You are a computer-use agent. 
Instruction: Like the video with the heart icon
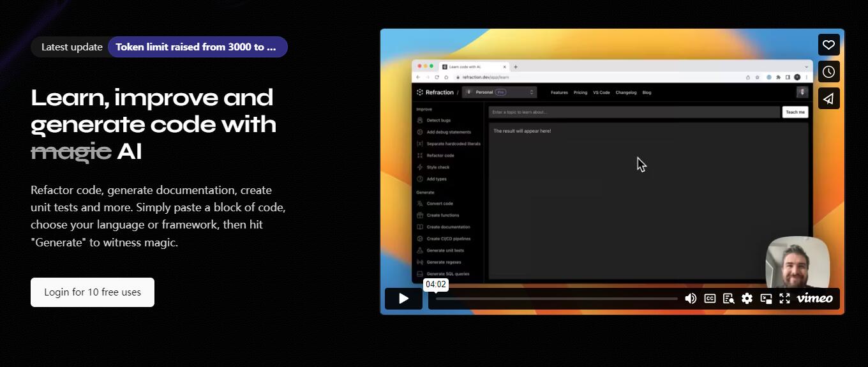(x=828, y=45)
